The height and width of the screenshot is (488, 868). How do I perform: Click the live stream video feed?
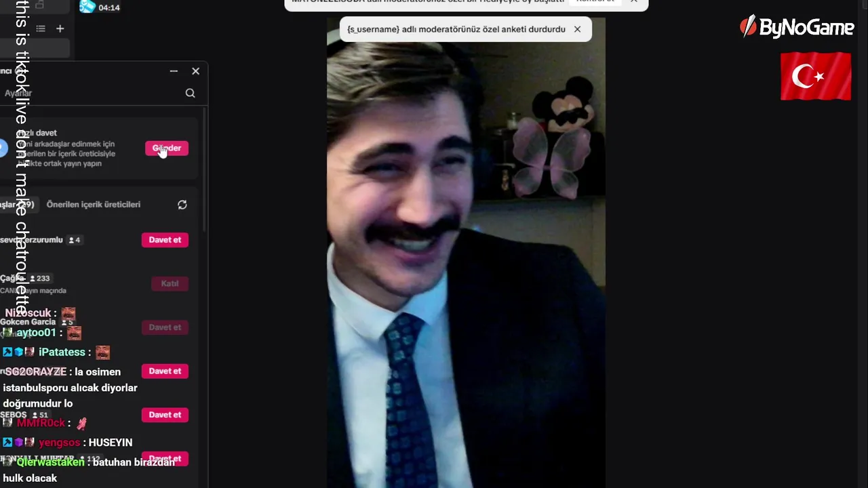(x=466, y=252)
